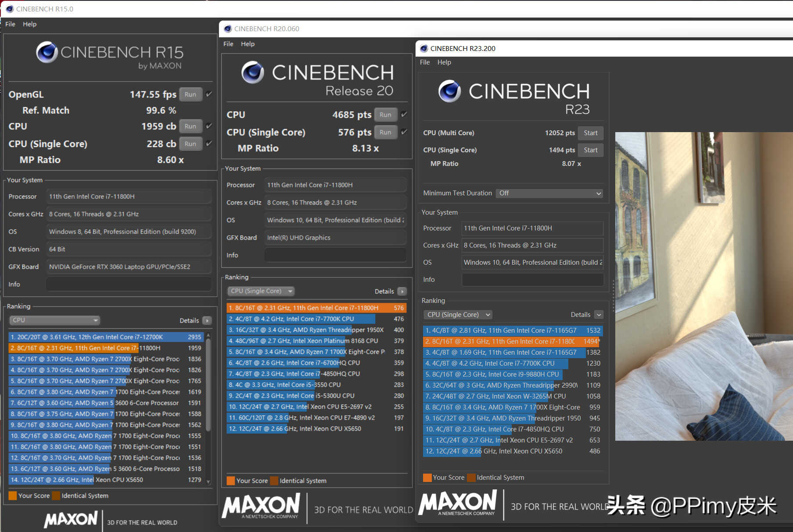Toggle the R20 CPU test checkmark
The height and width of the screenshot is (532, 793).
click(404, 115)
